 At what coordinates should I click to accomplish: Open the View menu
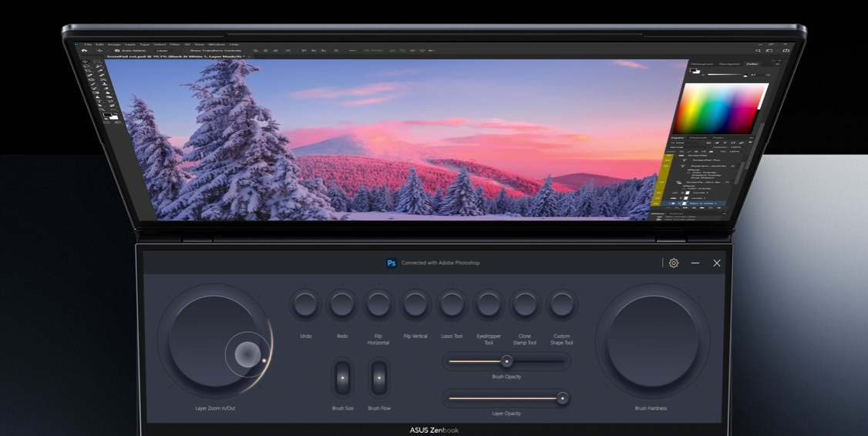tap(200, 44)
